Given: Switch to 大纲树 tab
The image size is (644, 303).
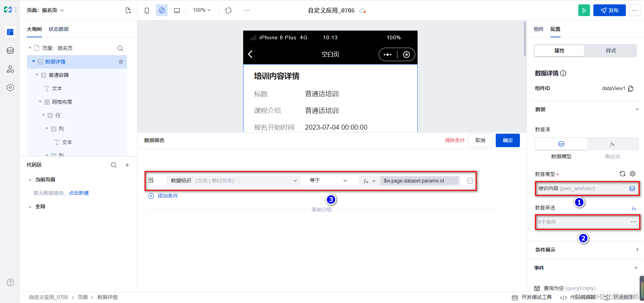Looking at the screenshot, I should [34, 29].
